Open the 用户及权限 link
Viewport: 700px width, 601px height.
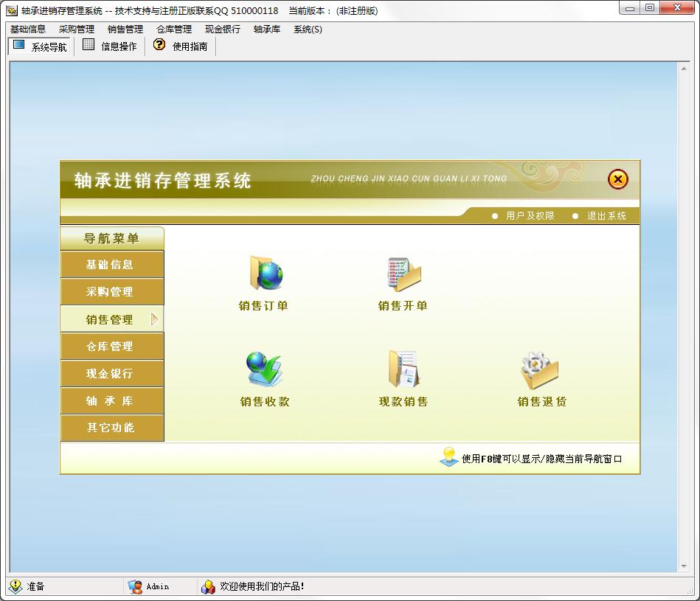coord(530,216)
